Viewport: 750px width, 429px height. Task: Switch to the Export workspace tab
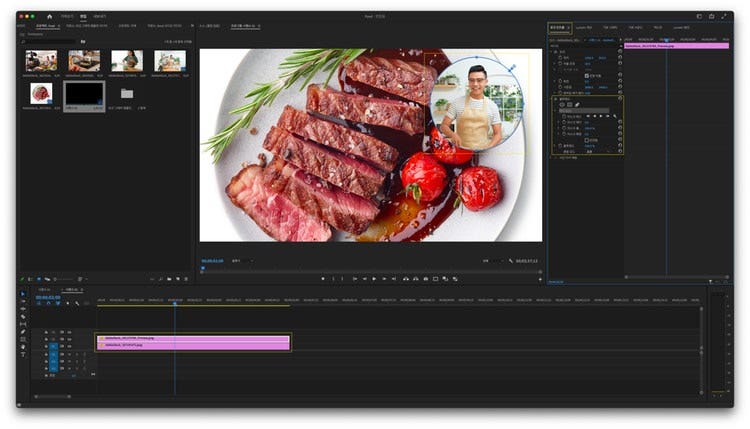coord(99,16)
